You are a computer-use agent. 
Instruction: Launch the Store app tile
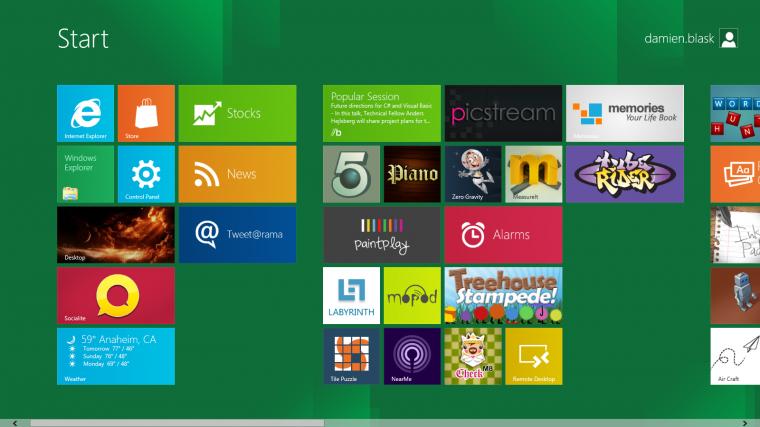(146, 113)
